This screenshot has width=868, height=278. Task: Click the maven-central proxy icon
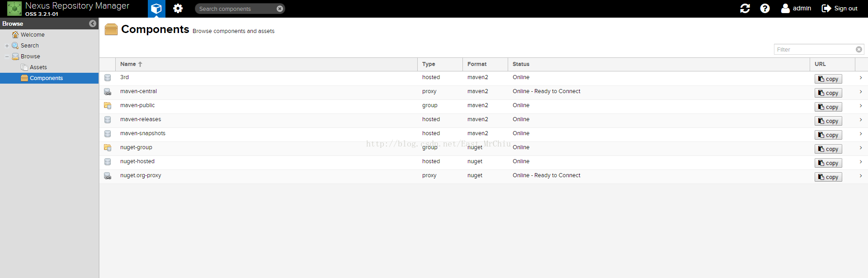(108, 92)
